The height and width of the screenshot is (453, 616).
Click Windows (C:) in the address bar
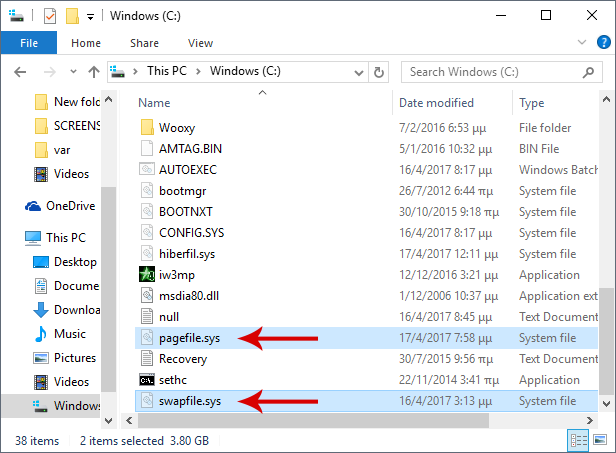click(245, 71)
